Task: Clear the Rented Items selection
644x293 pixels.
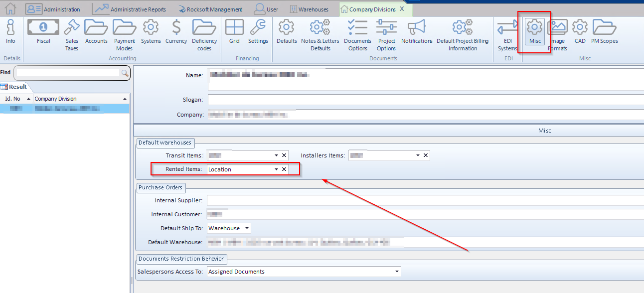Action: 284,169
